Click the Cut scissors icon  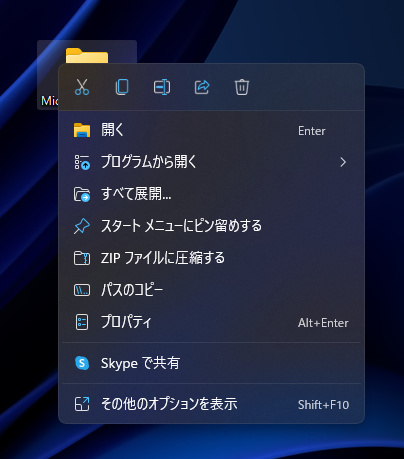[x=82, y=87]
